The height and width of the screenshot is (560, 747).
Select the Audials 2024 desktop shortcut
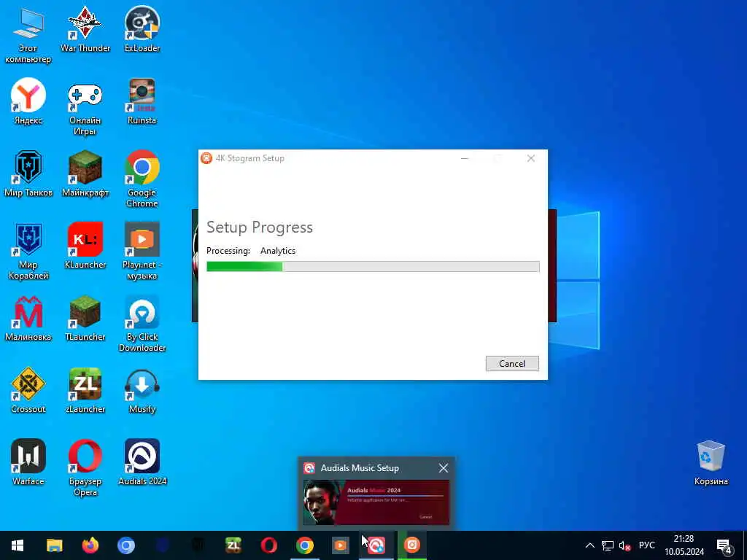pos(142,463)
